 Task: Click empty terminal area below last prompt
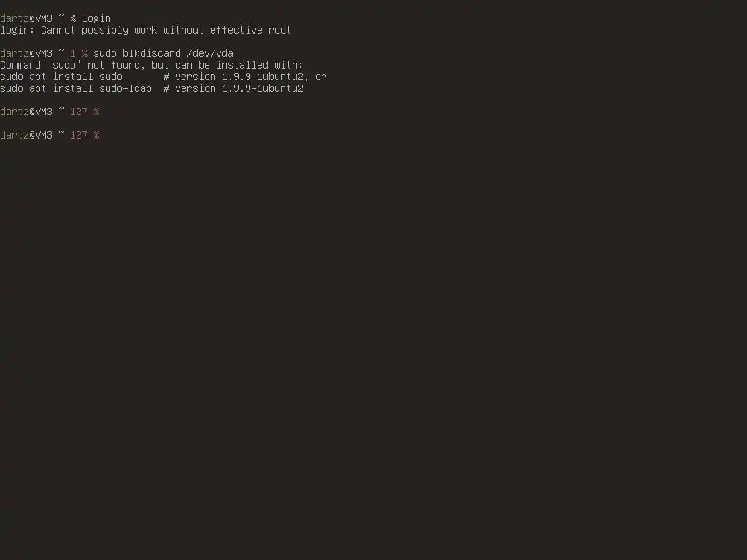[x=373, y=333]
